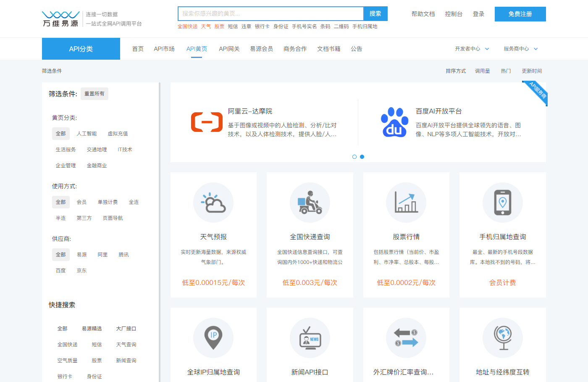
Task: Filter supplier by 腾讯
Action: 123,255
